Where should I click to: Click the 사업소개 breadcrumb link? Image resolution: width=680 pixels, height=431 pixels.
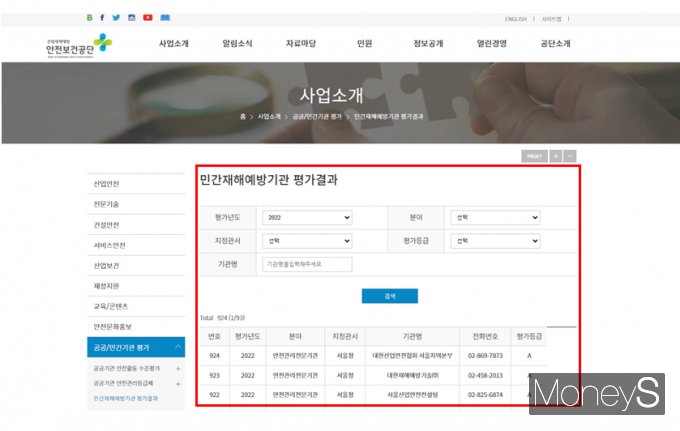tap(269, 117)
